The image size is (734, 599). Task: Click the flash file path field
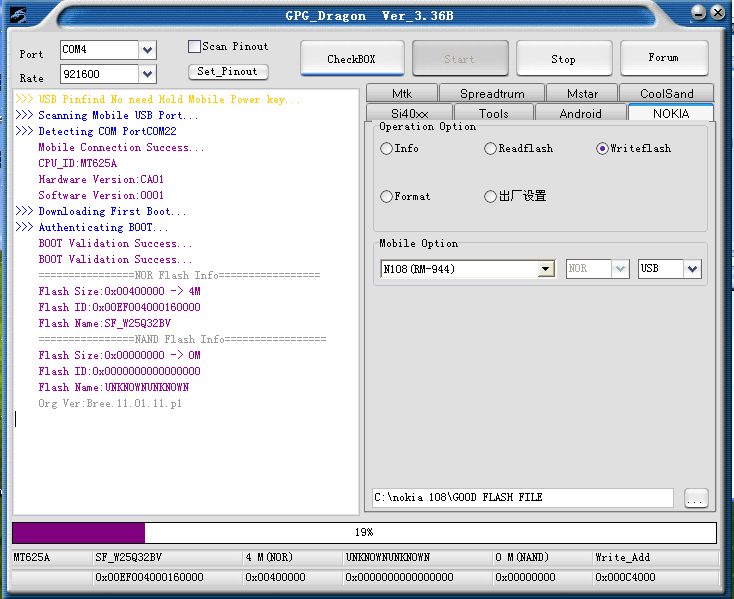coord(523,497)
